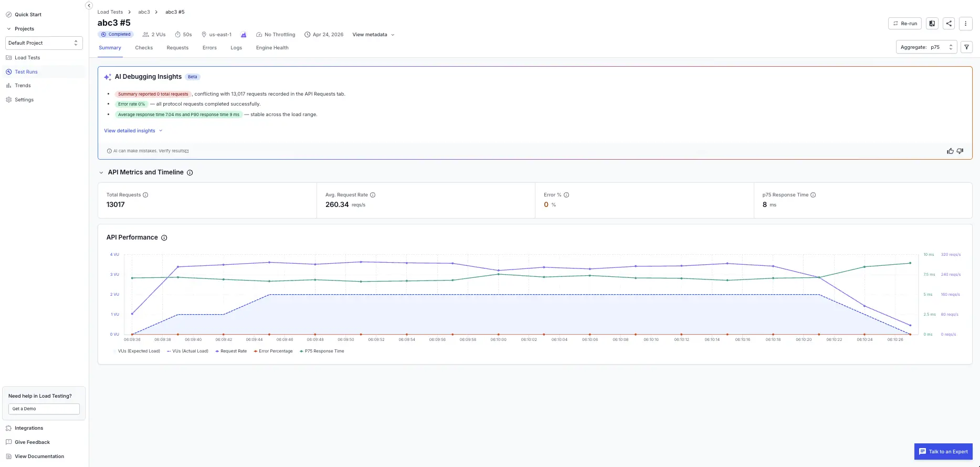Toggle VUs (Expected Load) legend series

click(136, 351)
